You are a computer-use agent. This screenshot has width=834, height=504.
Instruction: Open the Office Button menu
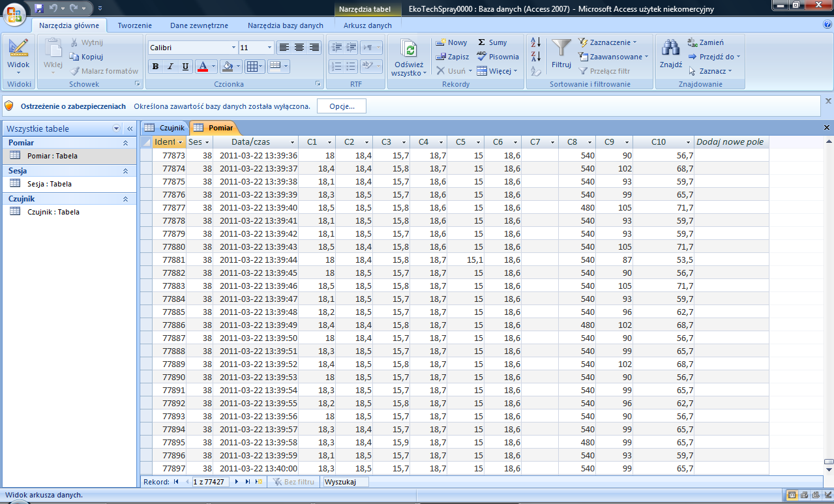point(14,14)
